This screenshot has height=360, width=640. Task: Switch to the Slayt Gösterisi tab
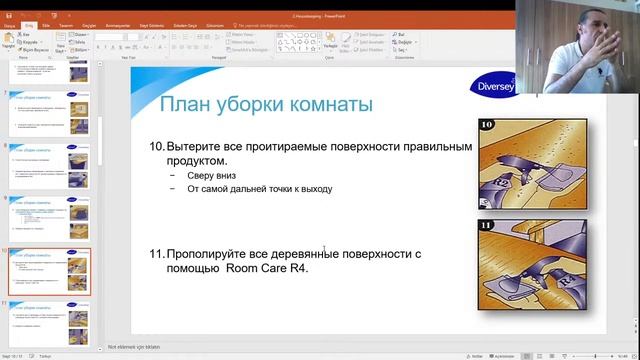tap(152, 25)
